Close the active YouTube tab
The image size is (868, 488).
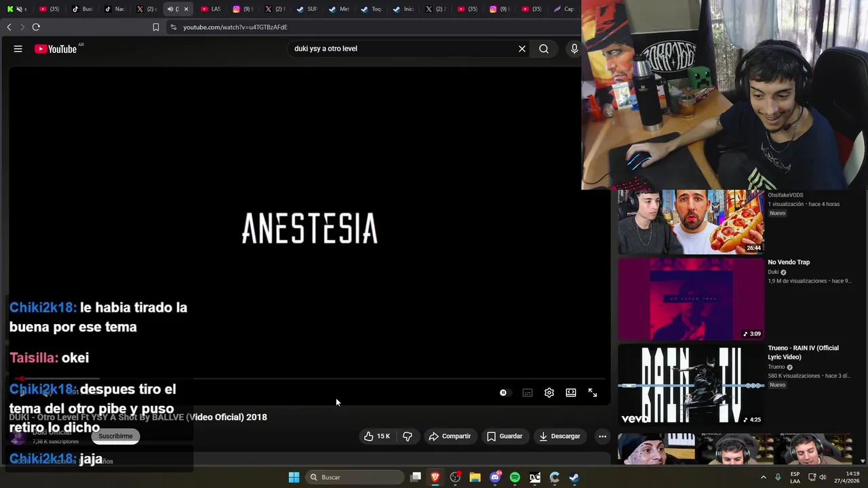coord(186,9)
